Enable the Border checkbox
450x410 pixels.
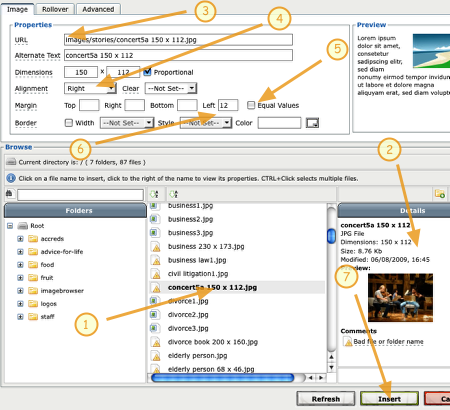[69, 123]
